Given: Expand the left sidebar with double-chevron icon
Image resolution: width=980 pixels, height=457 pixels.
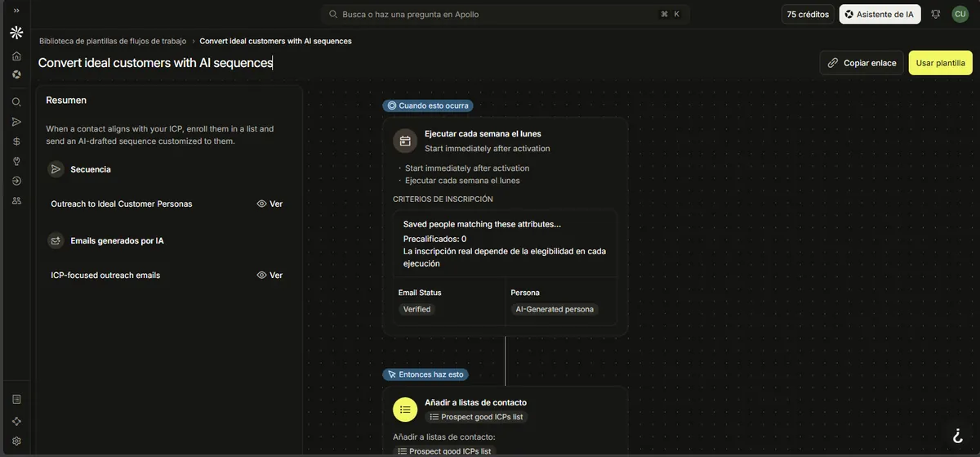Looking at the screenshot, I should (16, 11).
